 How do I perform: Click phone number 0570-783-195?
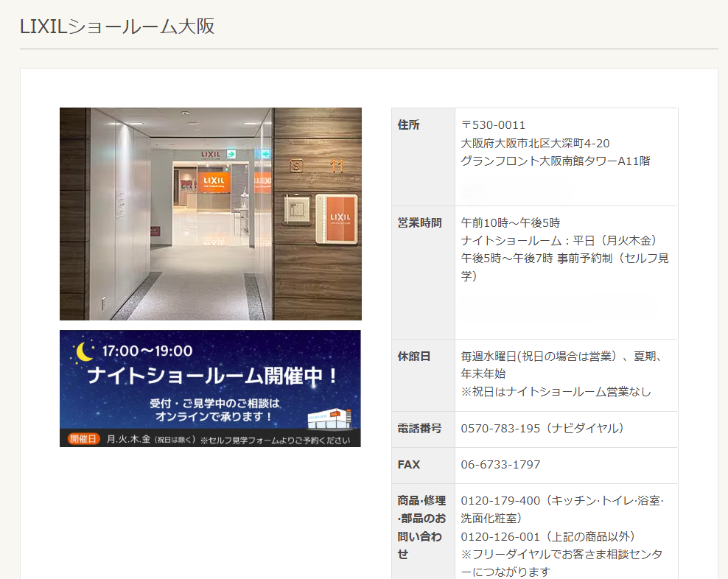coord(500,428)
